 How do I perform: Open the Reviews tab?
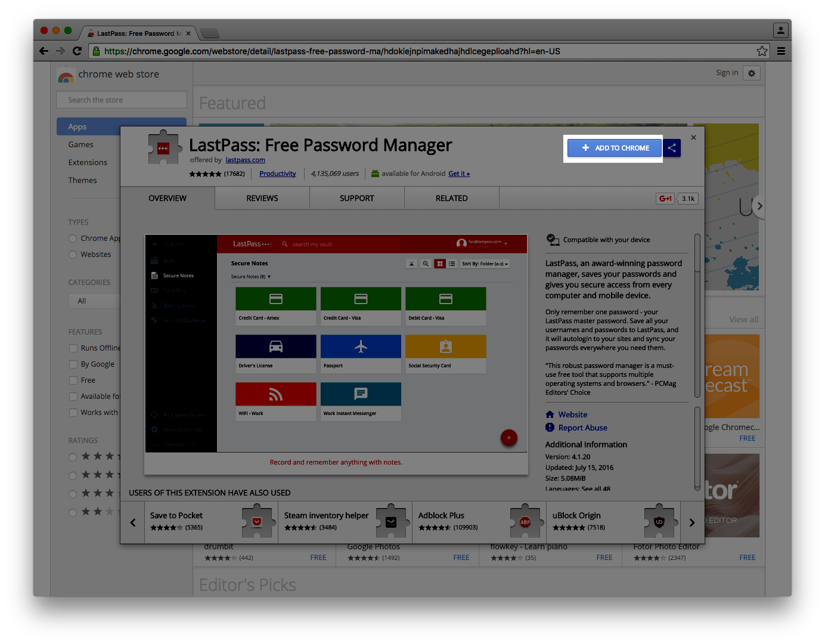point(262,199)
